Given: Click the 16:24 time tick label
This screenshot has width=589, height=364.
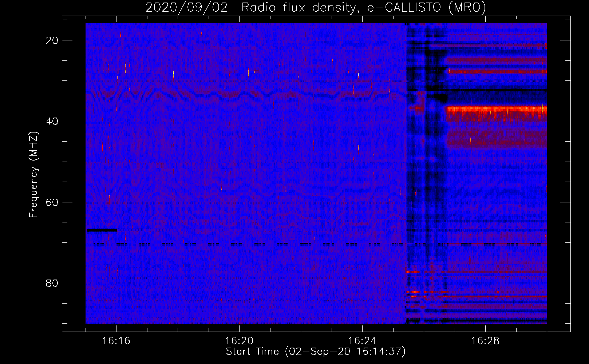Looking at the screenshot, I should [362, 341].
